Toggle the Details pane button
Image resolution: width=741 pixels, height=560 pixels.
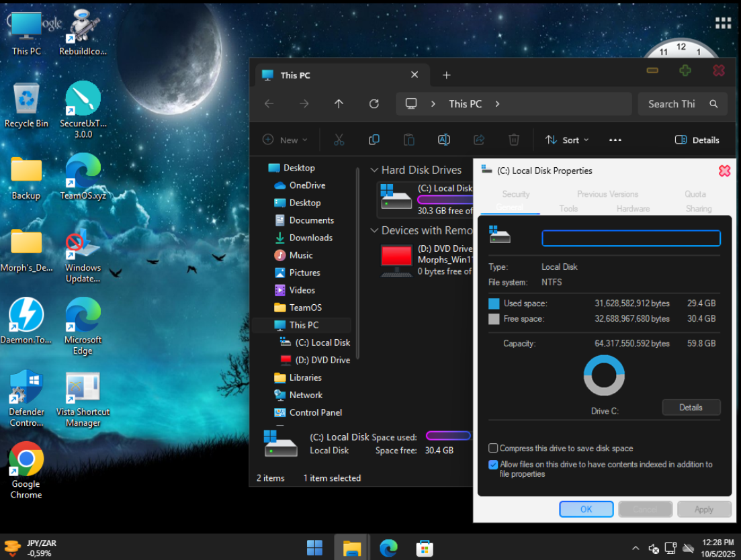(697, 140)
